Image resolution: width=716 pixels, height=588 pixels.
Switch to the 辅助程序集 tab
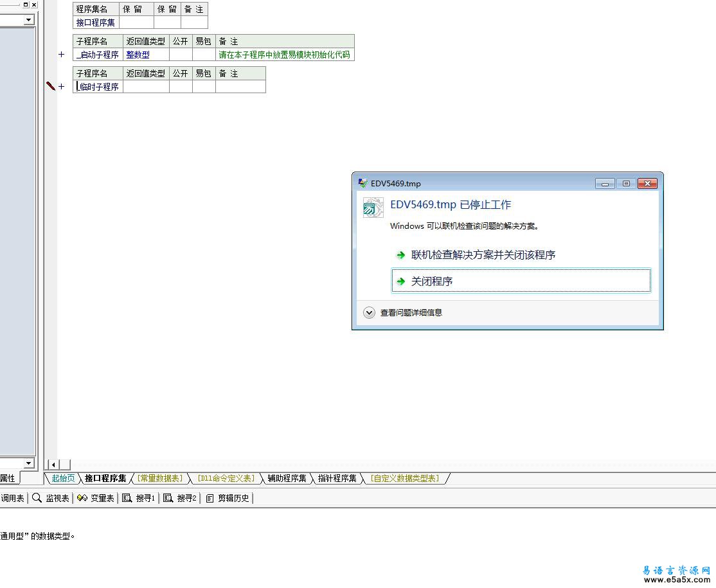(x=287, y=478)
